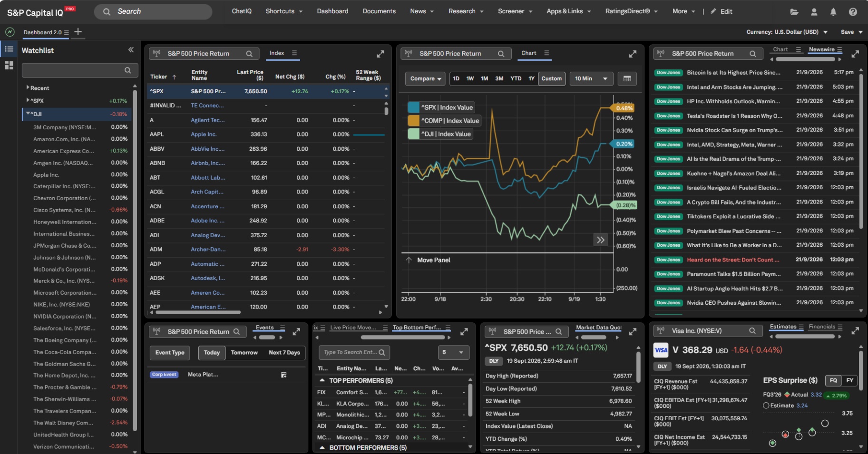The width and height of the screenshot is (868, 454).
Task: Add a new dashboard tab with plus icon
Action: coord(78,32)
